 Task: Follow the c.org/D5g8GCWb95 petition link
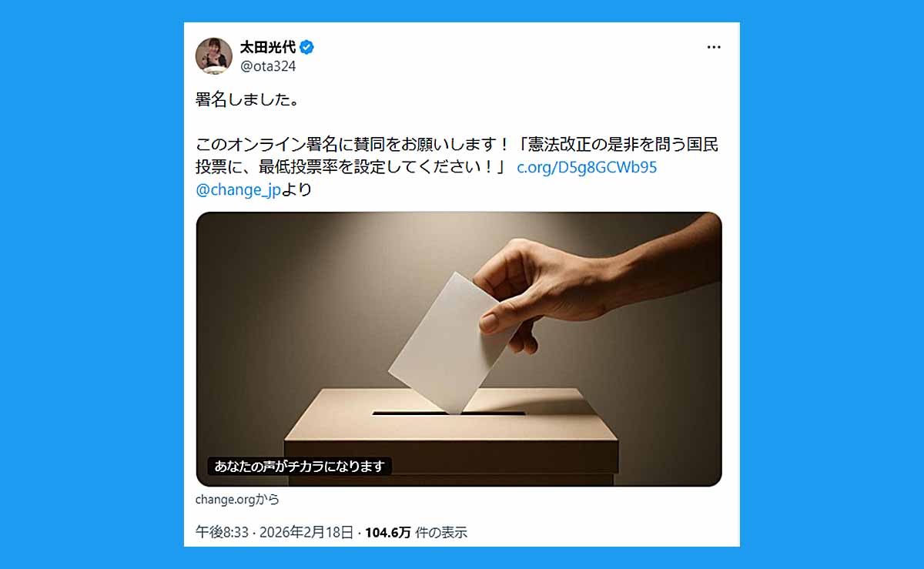coord(586,167)
